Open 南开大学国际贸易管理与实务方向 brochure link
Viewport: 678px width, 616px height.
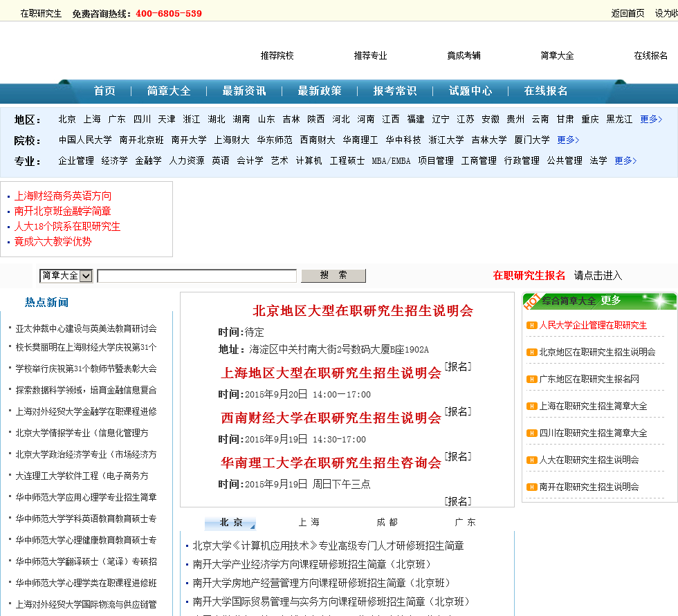(331, 601)
